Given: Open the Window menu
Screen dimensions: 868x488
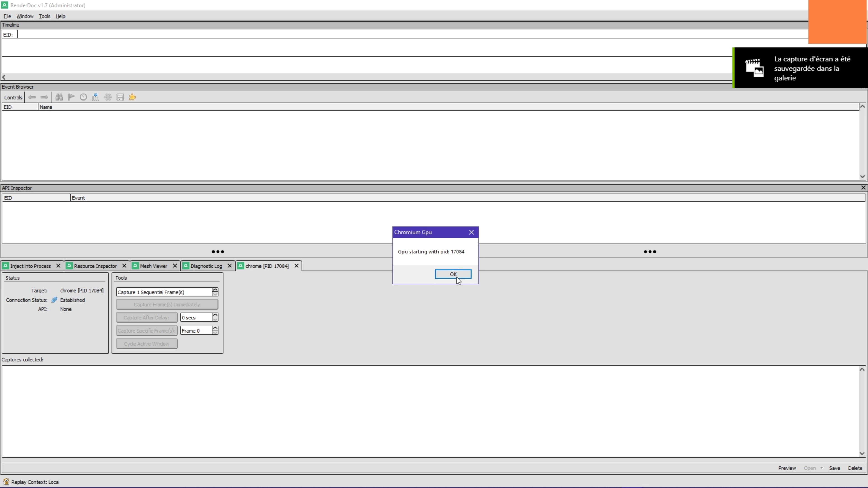Looking at the screenshot, I should (x=25, y=16).
